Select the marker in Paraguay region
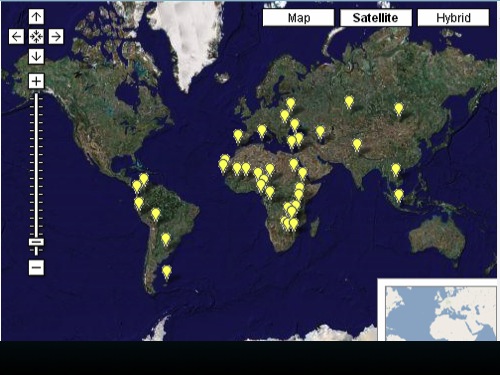 tap(166, 239)
